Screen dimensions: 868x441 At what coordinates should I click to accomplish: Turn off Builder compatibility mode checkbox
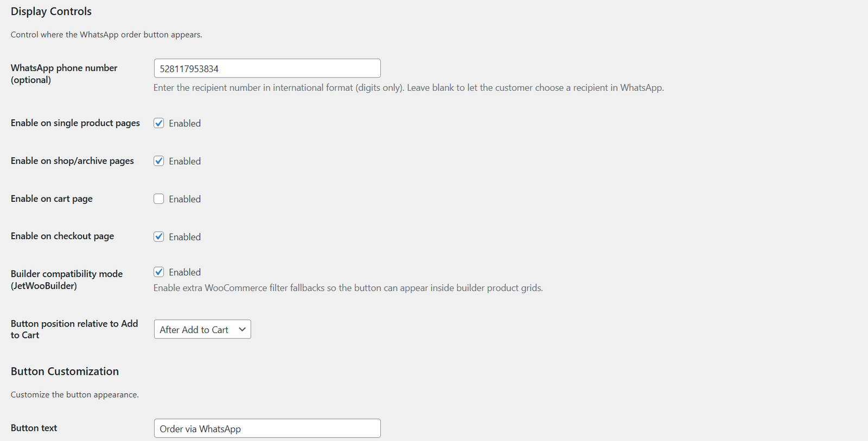(159, 272)
